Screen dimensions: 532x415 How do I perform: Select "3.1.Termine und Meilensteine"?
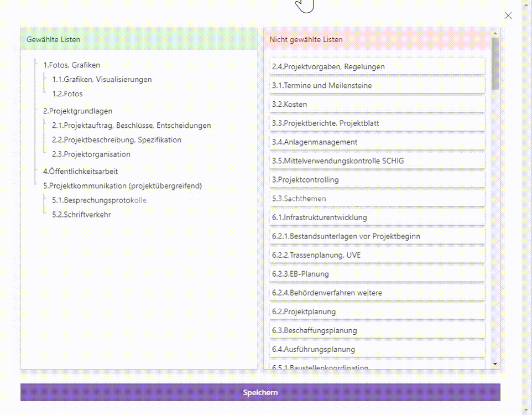[x=320, y=85]
